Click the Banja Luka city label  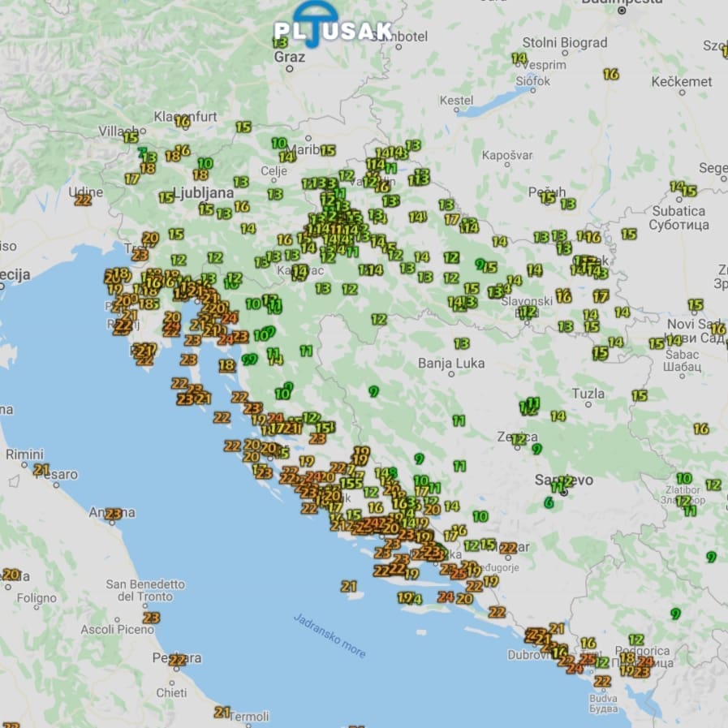(x=451, y=363)
